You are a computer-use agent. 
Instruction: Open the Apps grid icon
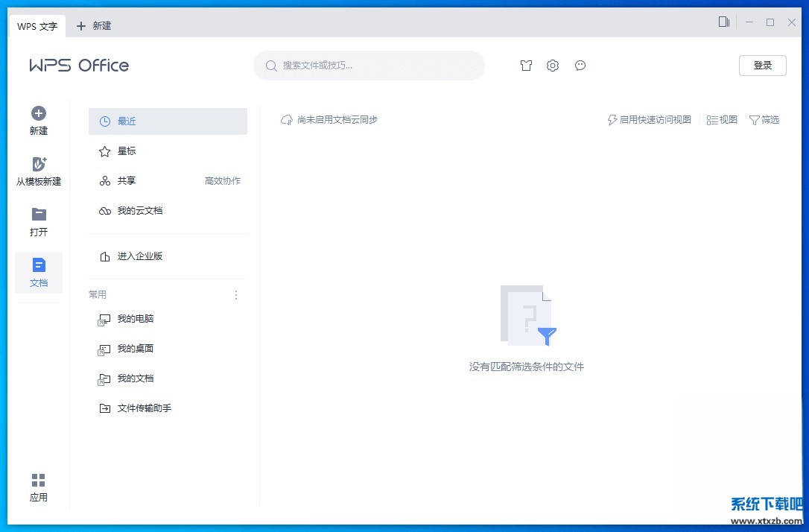click(x=39, y=481)
